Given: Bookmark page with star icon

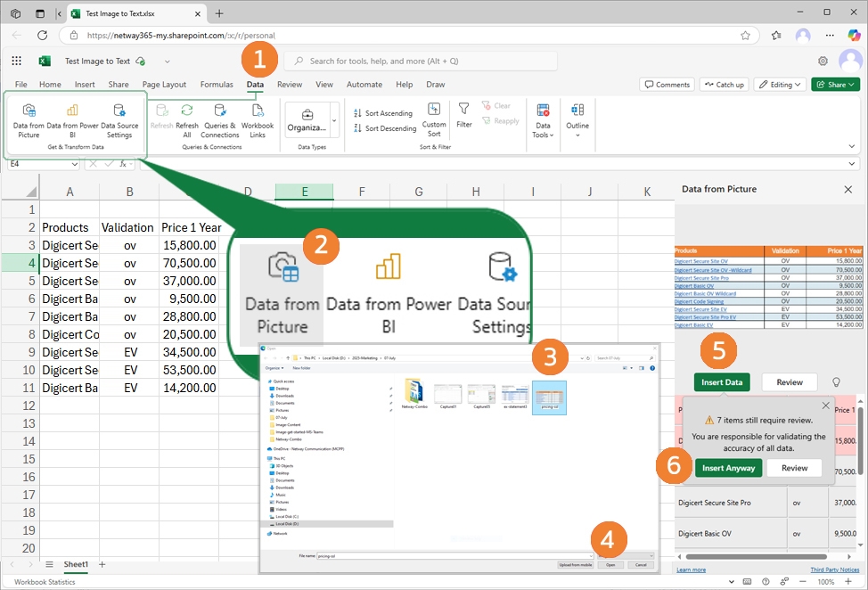Looking at the screenshot, I should tap(746, 36).
